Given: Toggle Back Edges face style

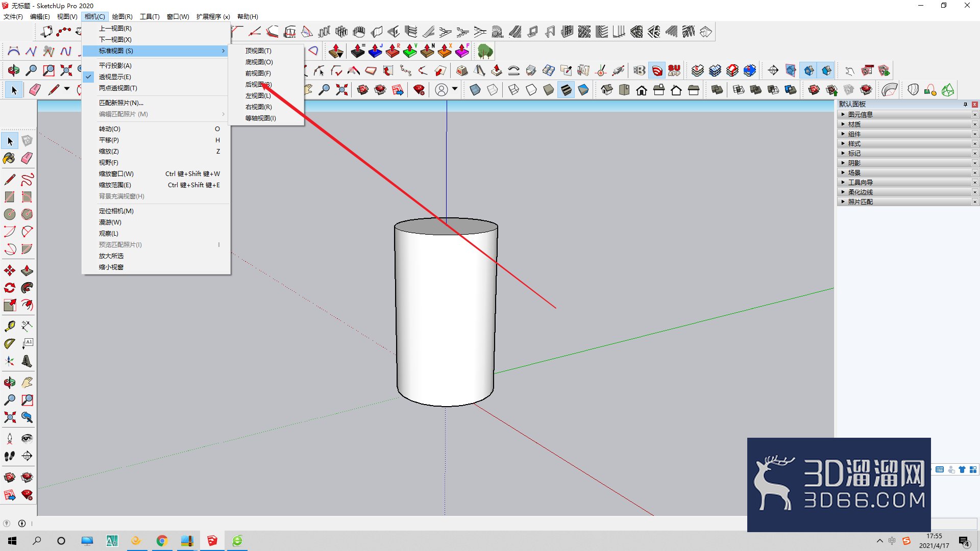Looking at the screenshot, I should pos(493,90).
